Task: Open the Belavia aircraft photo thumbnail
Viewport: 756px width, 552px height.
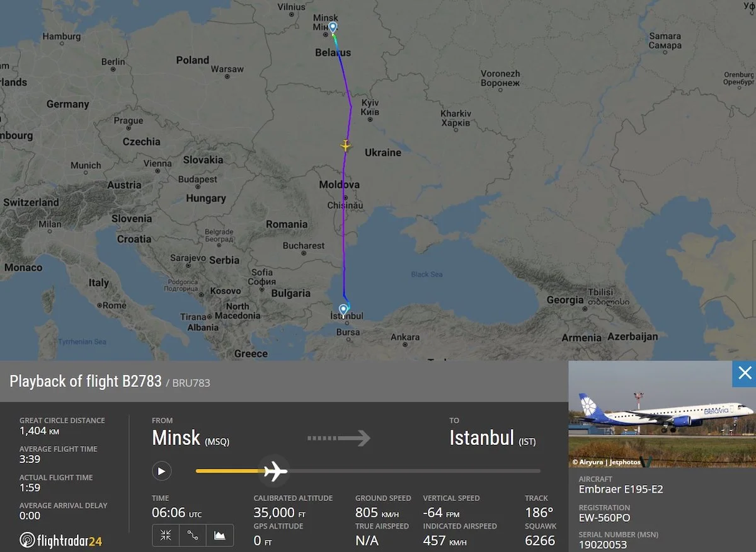Action: [662, 414]
